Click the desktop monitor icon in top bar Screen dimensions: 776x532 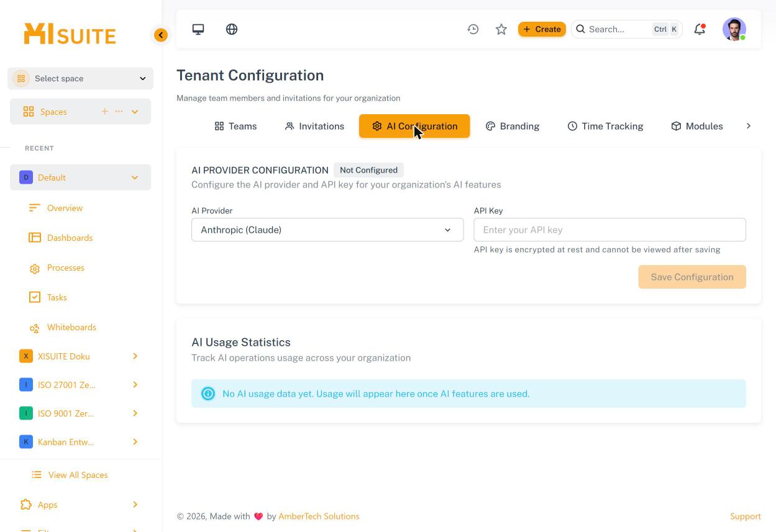(x=198, y=29)
